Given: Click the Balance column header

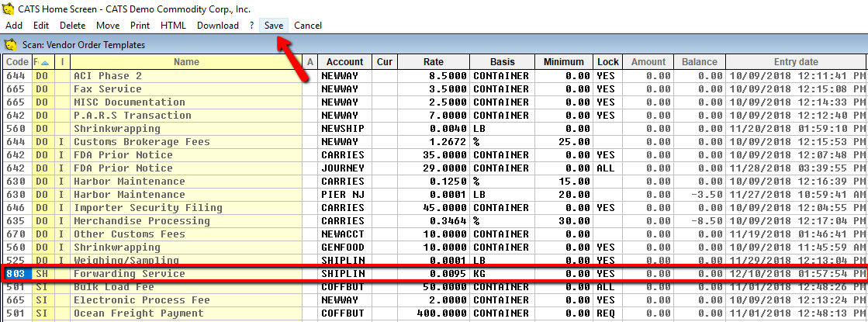Looking at the screenshot, I should pos(699,62).
